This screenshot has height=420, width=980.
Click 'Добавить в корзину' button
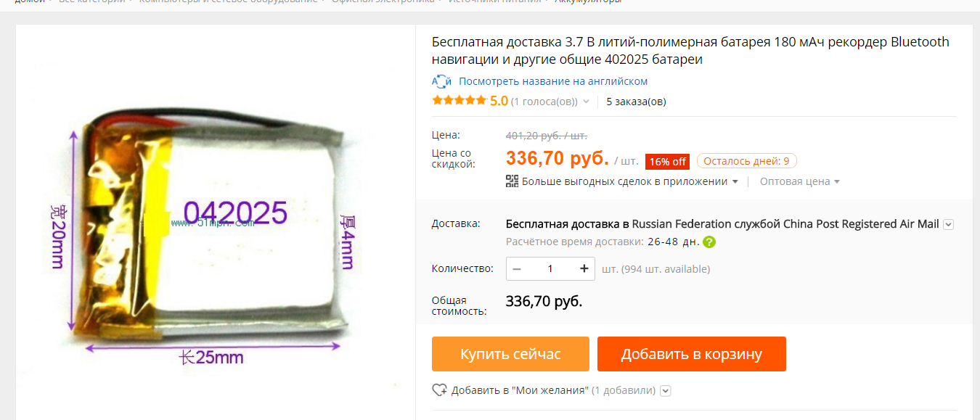[692, 354]
